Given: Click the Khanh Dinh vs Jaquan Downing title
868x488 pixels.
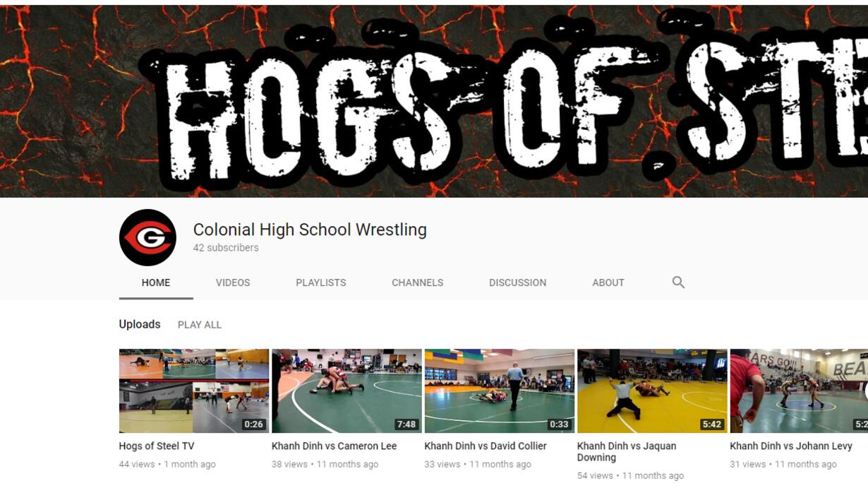Looking at the screenshot, I should (x=627, y=452).
